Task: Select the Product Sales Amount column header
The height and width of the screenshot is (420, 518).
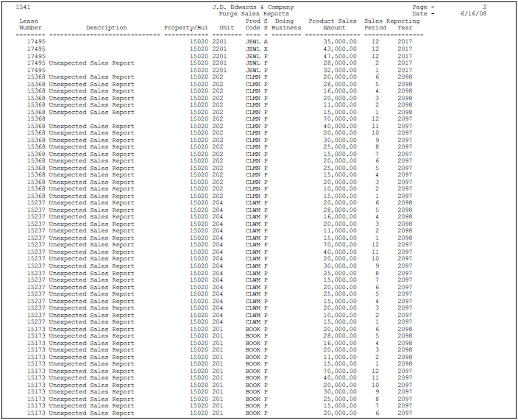Action: click(x=333, y=24)
